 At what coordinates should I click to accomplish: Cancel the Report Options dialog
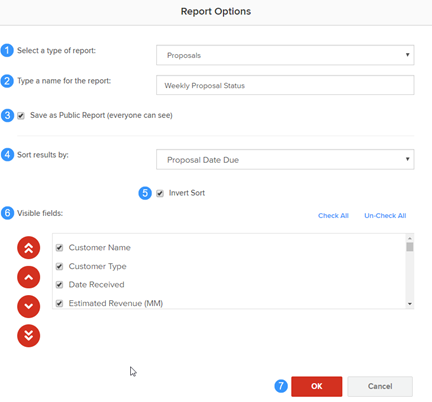380,386
